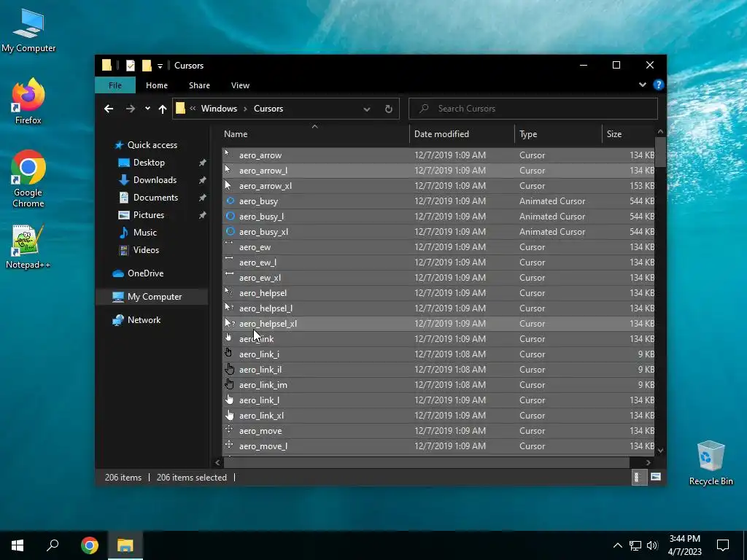
Task: Open the network tray icon
Action: click(x=635, y=545)
